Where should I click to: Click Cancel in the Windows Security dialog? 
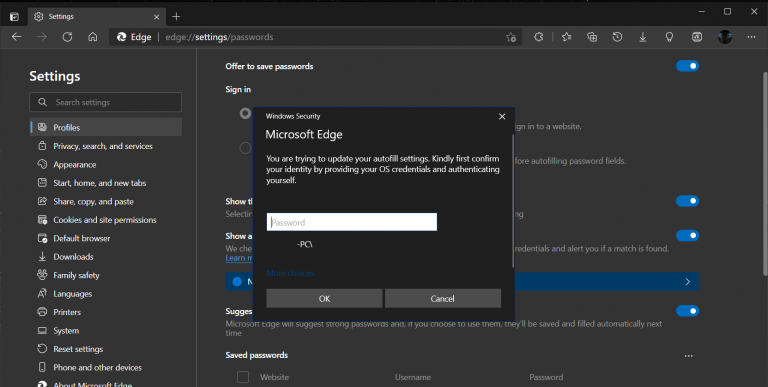click(x=443, y=298)
